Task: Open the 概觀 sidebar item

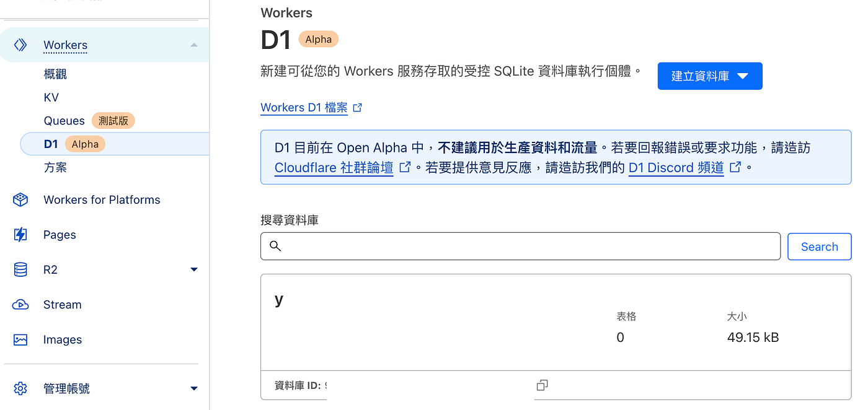Action: pyautogui.click(x=55, y=74)
